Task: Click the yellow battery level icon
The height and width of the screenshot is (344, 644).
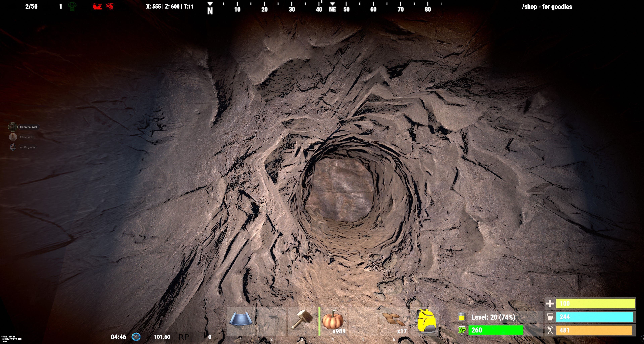Action: coord(462,317)
